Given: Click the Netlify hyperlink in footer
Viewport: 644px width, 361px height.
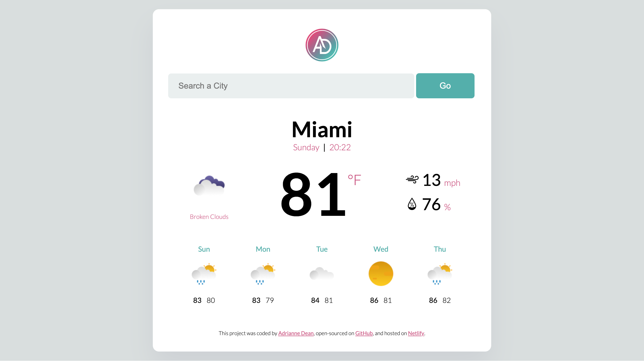Looking at the screenshot, I should 416,333.
